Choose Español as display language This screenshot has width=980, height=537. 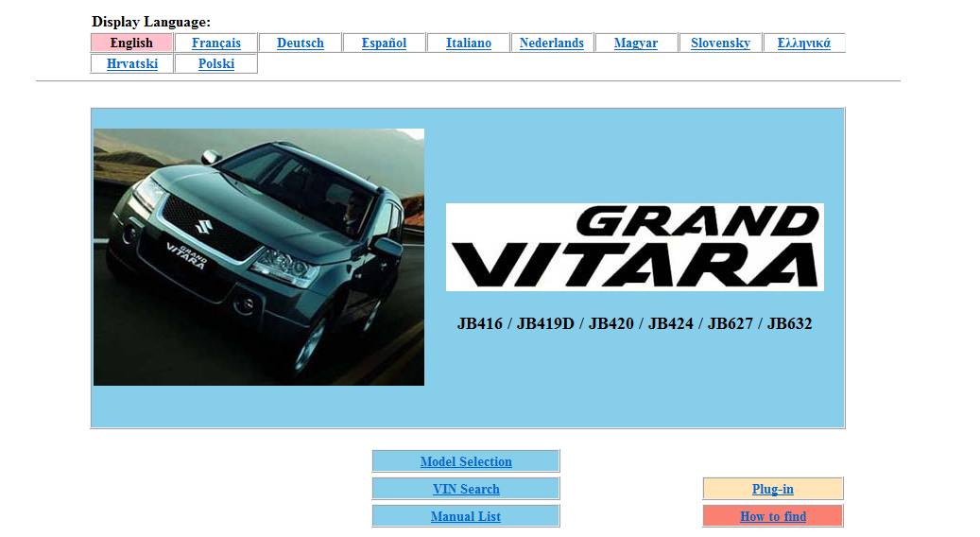(x=384, y=43)
